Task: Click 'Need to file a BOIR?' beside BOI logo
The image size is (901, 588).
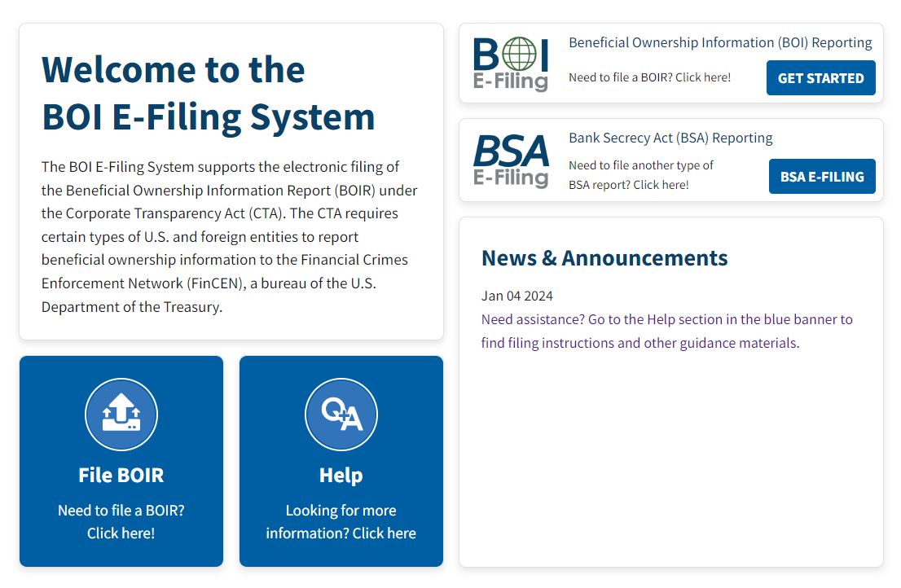Action: 649,77
